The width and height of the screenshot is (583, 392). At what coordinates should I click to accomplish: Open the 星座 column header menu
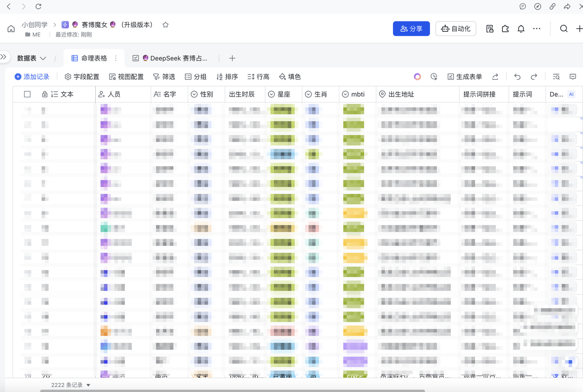point(284,94)
